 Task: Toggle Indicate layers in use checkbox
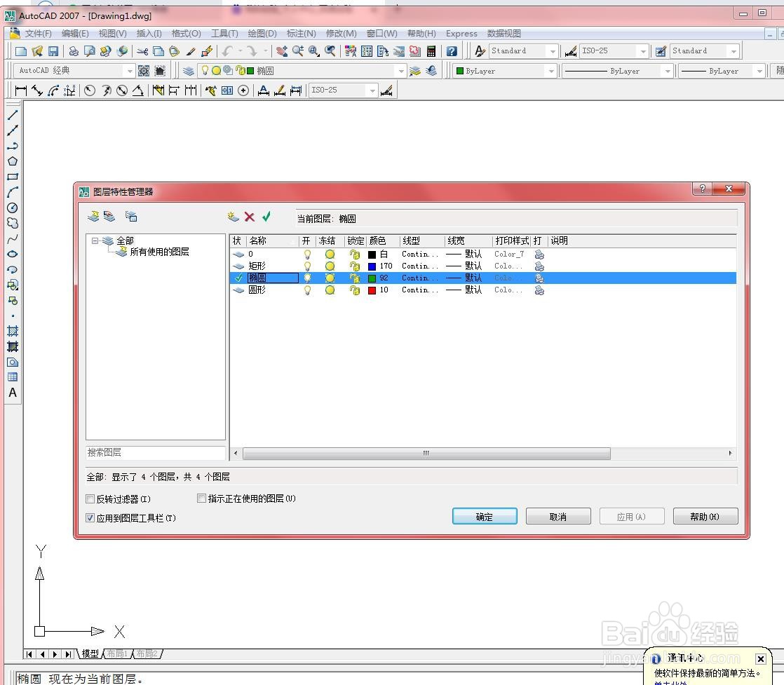click(x=201, y=499)
